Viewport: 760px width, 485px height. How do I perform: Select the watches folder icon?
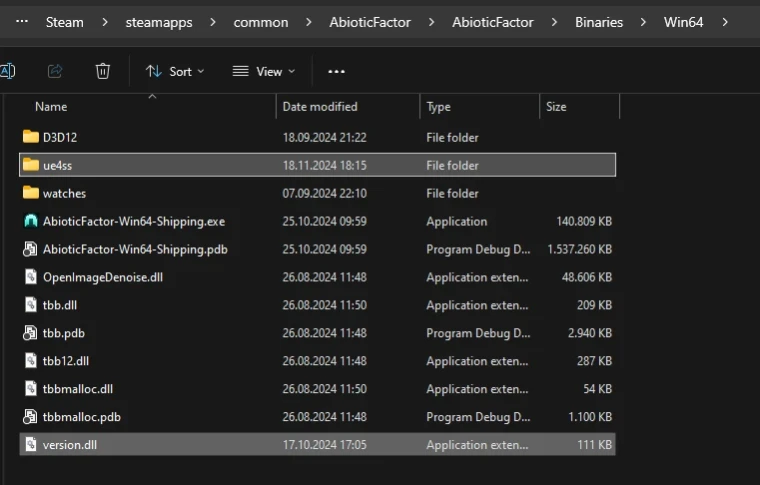(31, 193)
